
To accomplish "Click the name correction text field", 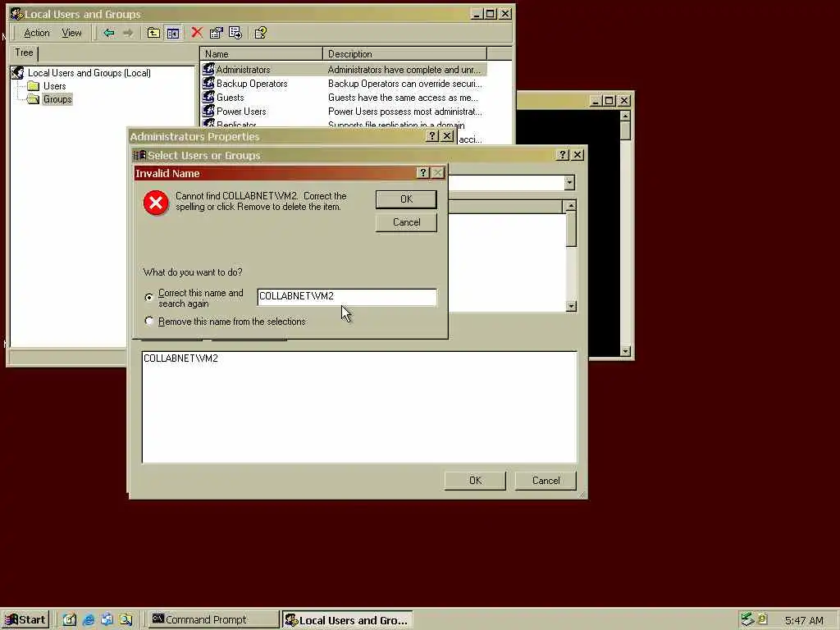I will click(347, 297).
